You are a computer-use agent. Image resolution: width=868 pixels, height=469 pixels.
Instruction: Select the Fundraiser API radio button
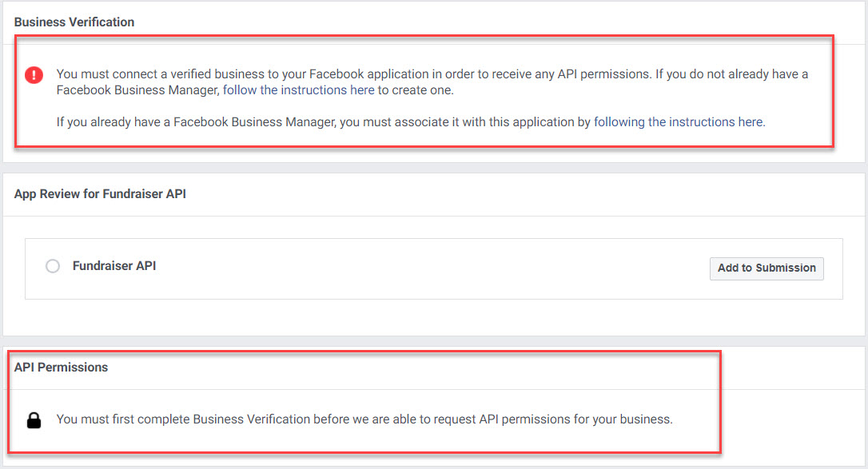pos(53,266)
